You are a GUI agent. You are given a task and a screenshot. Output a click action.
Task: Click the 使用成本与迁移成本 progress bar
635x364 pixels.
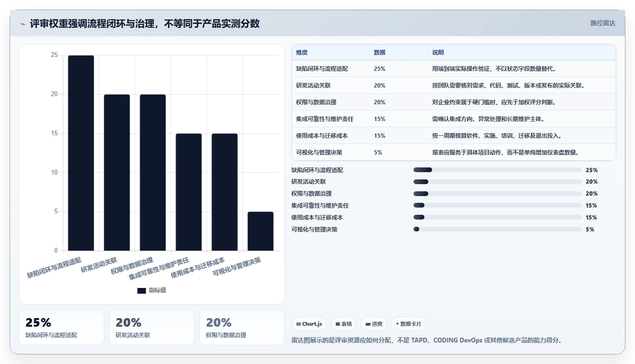point(498,218)
